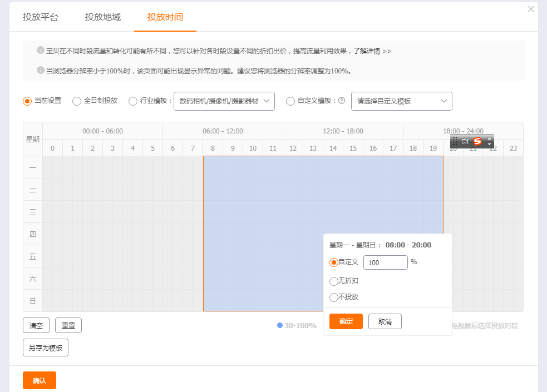Viewport: 547px width, 392px height.
Task: Click the 确定 button in the popup
Action: (x=346, y=321)
